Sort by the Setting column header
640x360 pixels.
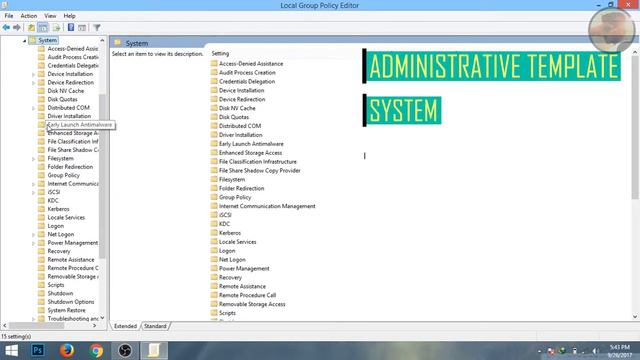pos(220,53)
